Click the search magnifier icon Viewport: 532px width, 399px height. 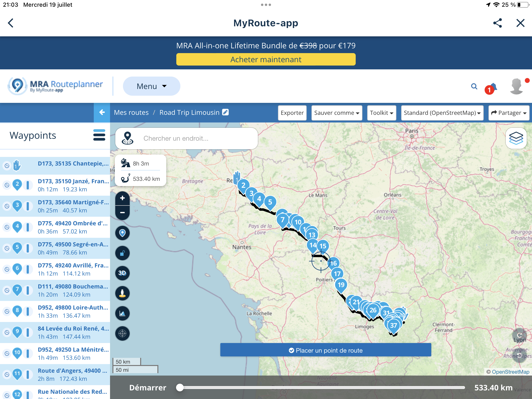point(474,86)
